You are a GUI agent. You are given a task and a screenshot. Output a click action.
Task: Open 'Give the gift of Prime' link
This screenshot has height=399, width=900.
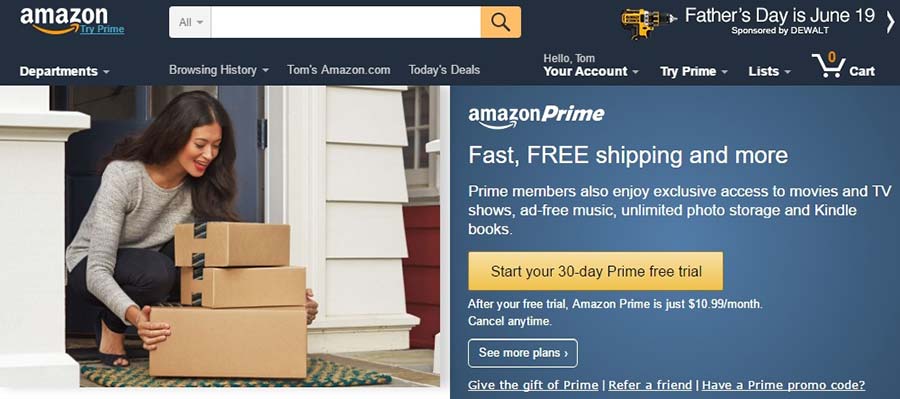click(533, 385)
